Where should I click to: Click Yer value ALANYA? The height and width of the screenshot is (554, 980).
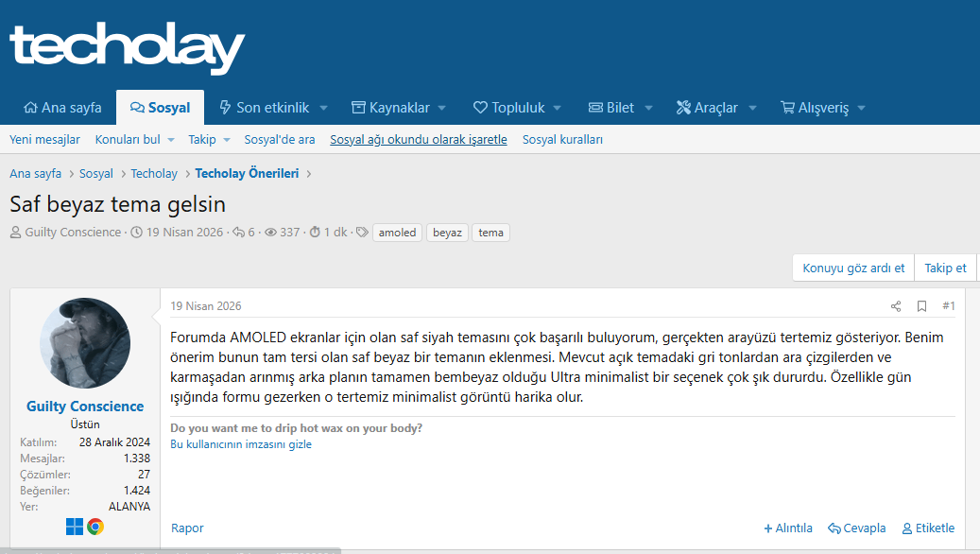pyautogui.click(x=129, y=507)
